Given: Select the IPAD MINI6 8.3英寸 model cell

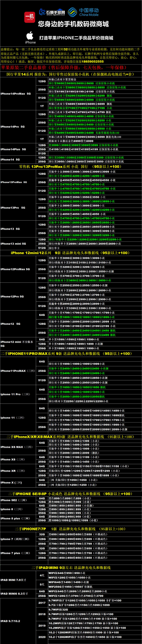Looking at the screenshot, I should pyautogui.click(x=18, y=594).
